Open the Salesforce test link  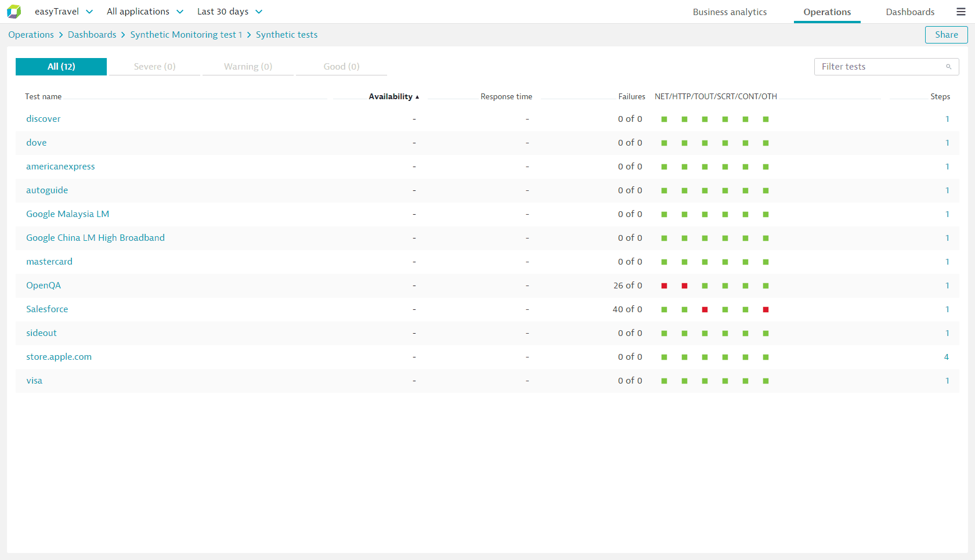(x=47, y=309)
